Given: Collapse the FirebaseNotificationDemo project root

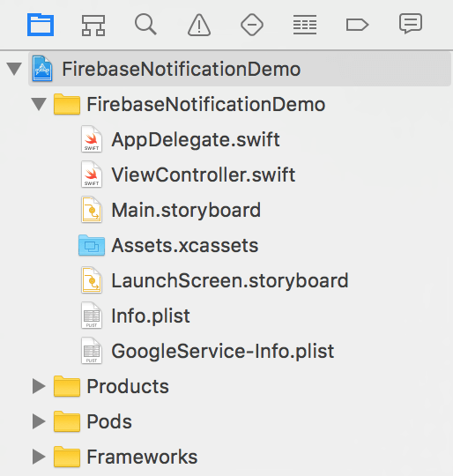Looking at the screenshot, I should (x=14, y=69).
